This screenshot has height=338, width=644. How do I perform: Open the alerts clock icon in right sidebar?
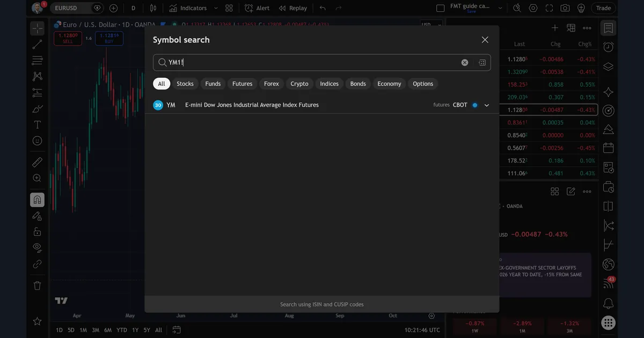608,47
